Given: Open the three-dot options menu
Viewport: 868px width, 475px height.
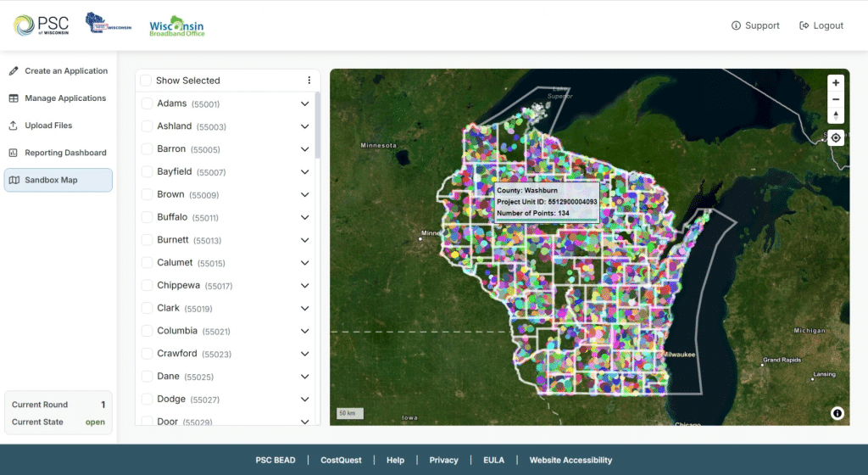Looking at the screenshot, I should coord(309,81).
